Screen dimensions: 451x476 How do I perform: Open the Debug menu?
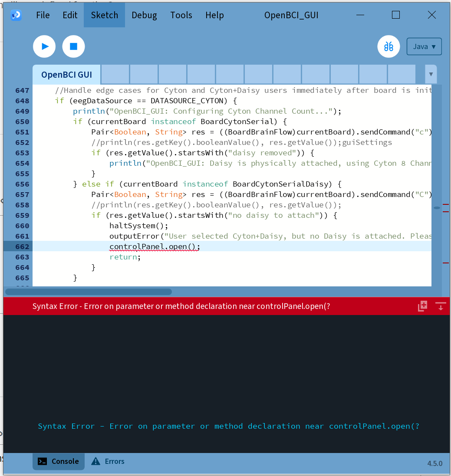[x=144, y=15]
